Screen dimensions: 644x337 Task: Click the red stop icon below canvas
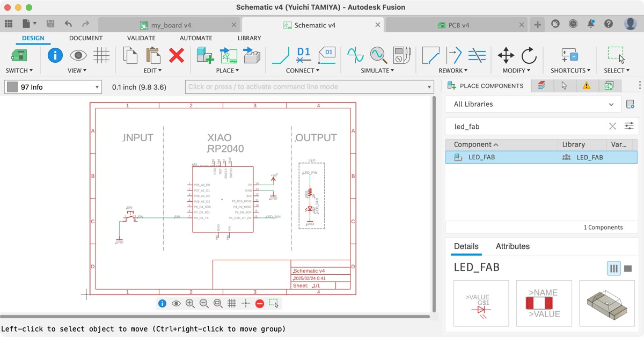click(260, 303)
